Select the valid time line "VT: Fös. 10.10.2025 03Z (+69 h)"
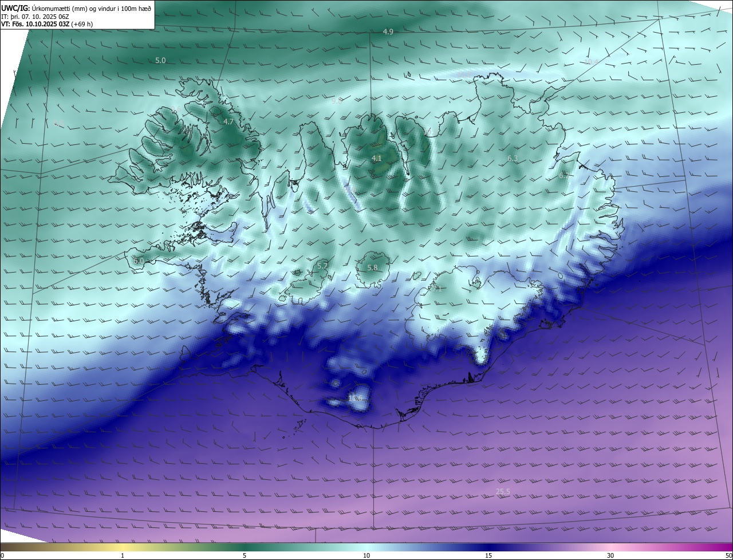Viewport: 733px width, 560px height. click(x=47, y=24)
